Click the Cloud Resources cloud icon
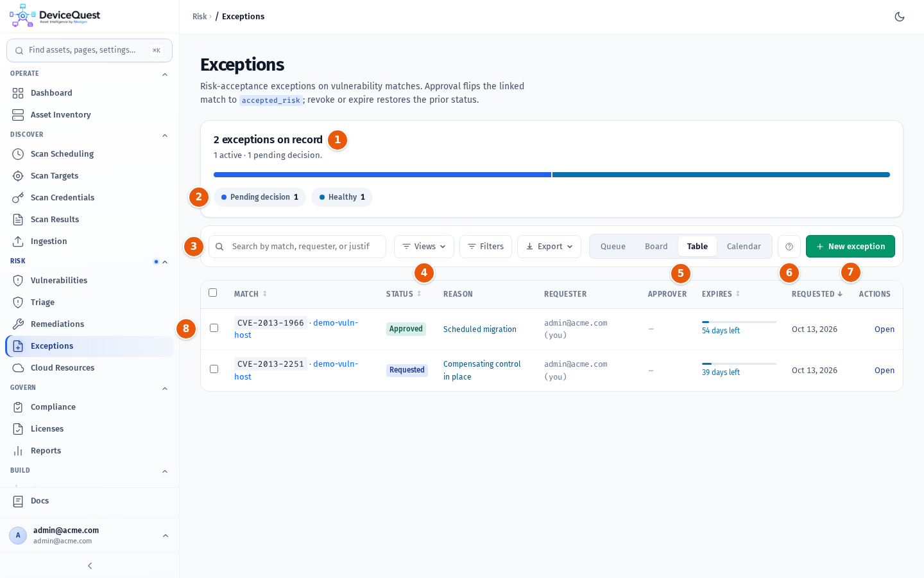 pyautogui.click(x=18, y=368)
